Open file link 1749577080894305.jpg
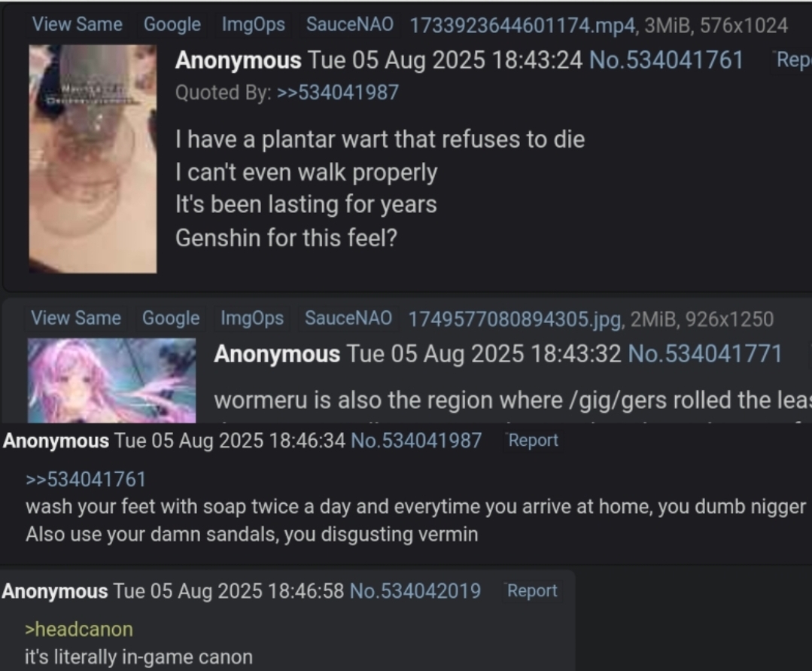The width and height of the screenshot is (812, 671). click(x=515, y=319)
